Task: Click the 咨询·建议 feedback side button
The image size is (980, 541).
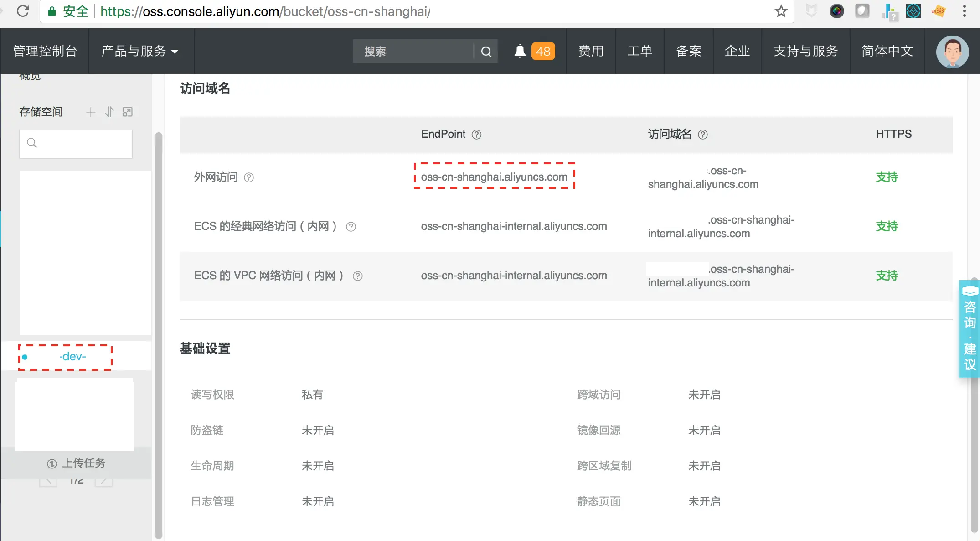Action: point(970,328)
